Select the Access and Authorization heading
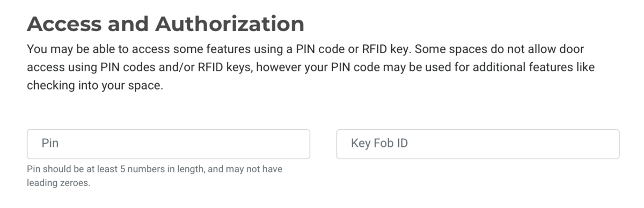The image size is (644, 208). (165, 24)
